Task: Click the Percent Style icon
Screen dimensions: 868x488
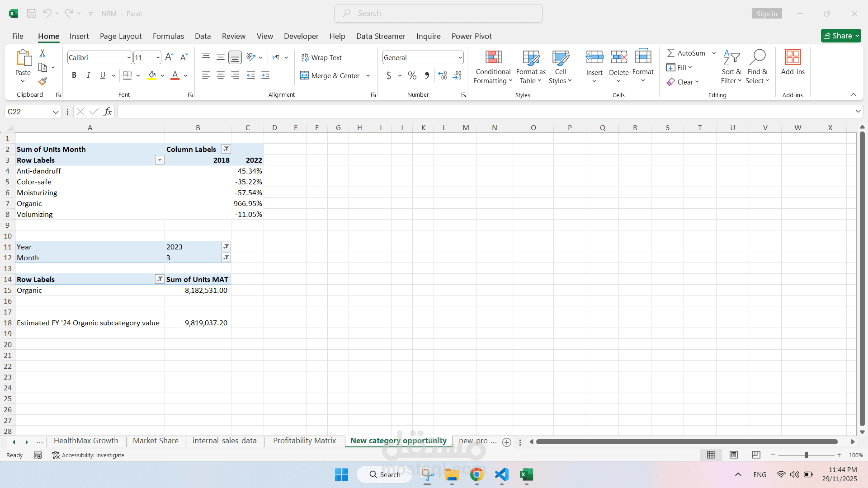Action: click(412, 75)
